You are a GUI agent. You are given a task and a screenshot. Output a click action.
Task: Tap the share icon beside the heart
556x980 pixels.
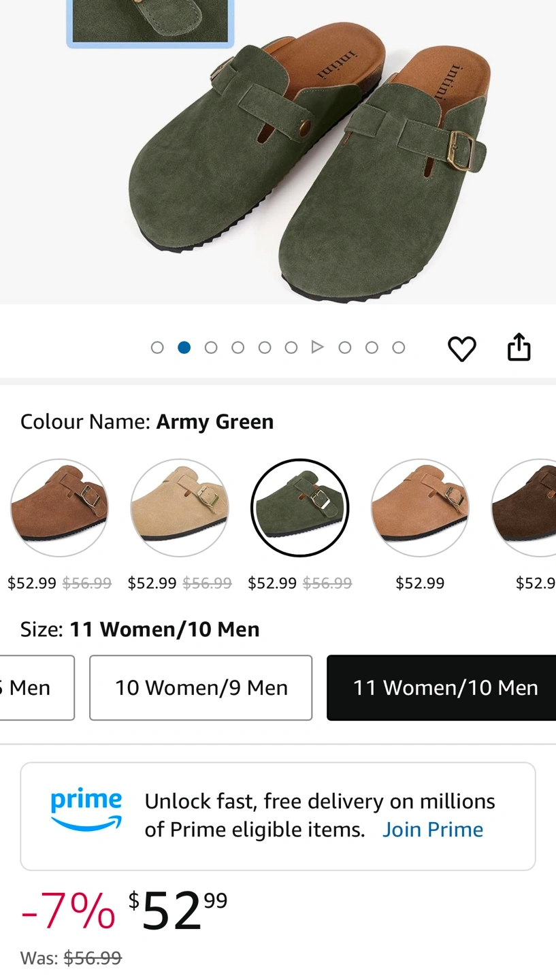coord(519,346)
